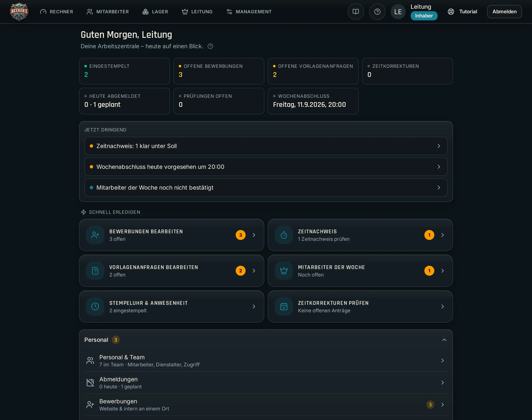This screenshot has height=420, width=532.
Task: Click the help question mark button in the header
Action: [x=377, y=12]
